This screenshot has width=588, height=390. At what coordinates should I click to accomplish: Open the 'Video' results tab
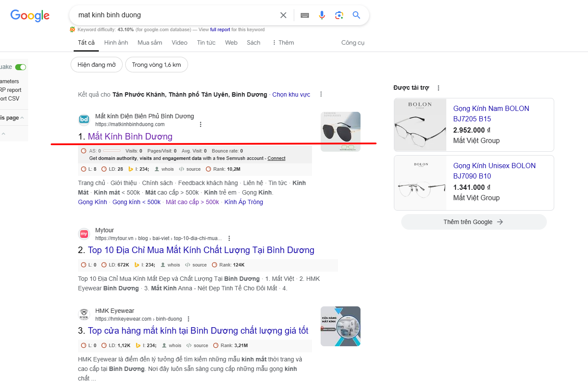[x=179, y=42]
